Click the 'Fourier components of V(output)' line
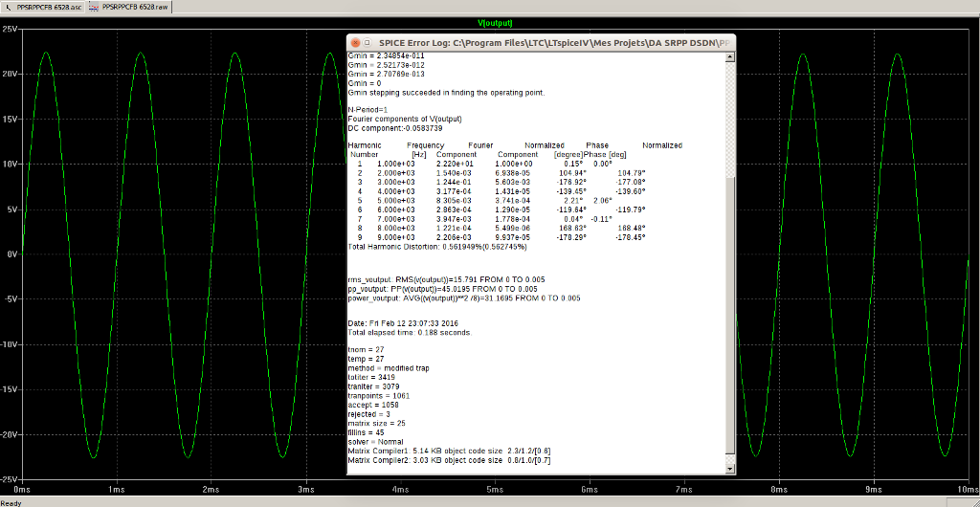Screen dimensions: 980x507 (405, 119)
